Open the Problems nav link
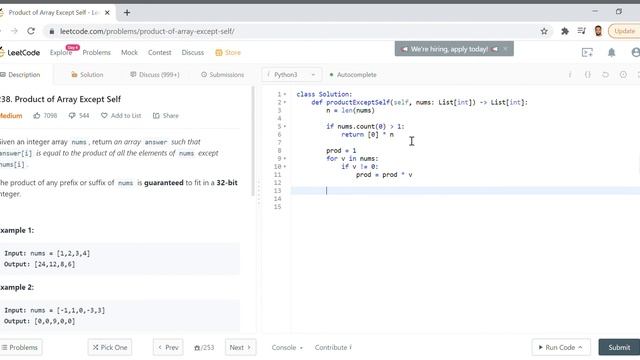Image resolution: width=640 pixels, height=360 pixels. [96, 53]
